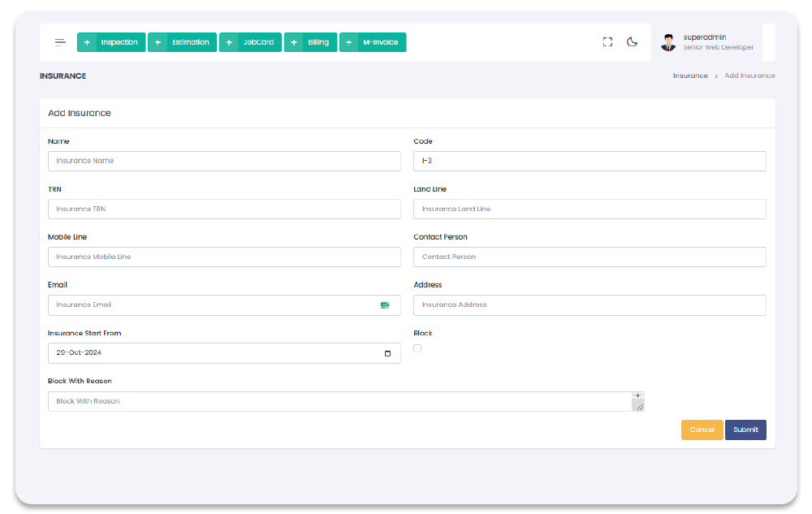Focus the Insurance TRN field
The width and height of the screenshot is (812, 514).
coord(224,209)
